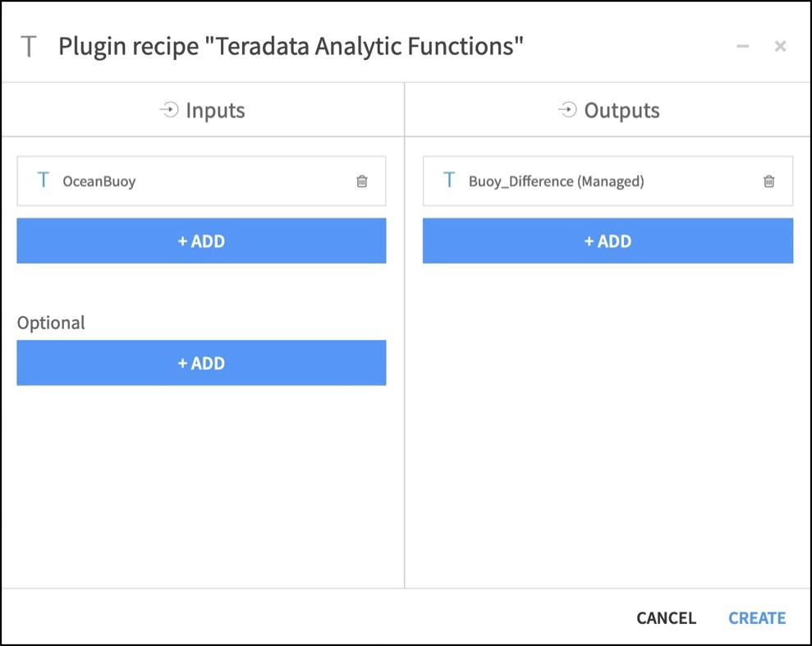Close the plugin recipe dialog with the X

point(779,46)
